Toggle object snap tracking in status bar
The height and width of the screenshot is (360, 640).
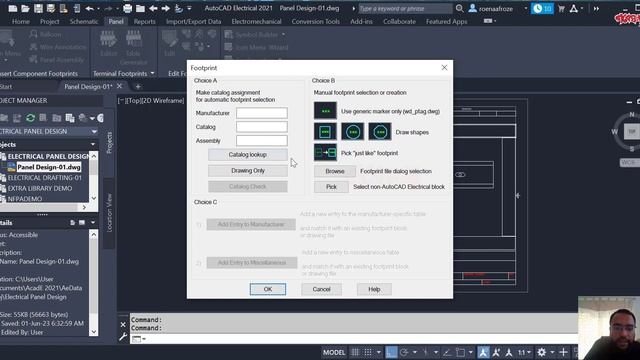pos(447,352)
